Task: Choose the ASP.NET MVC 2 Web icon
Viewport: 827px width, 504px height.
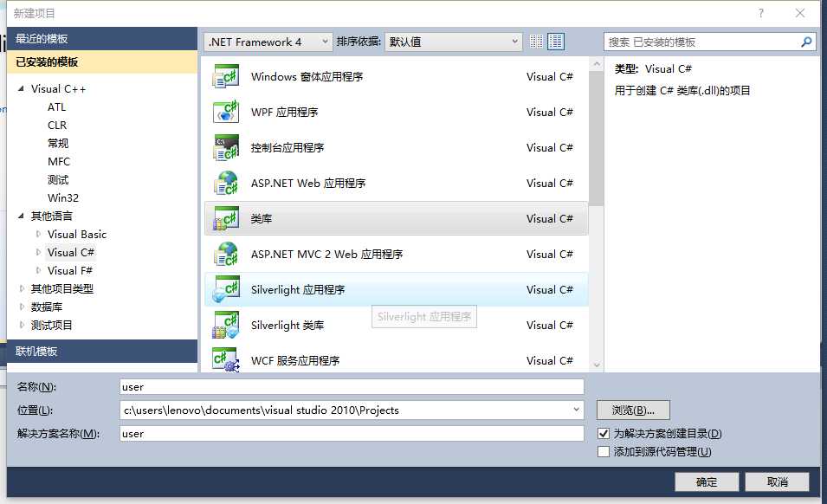Action: pos(226,254)
